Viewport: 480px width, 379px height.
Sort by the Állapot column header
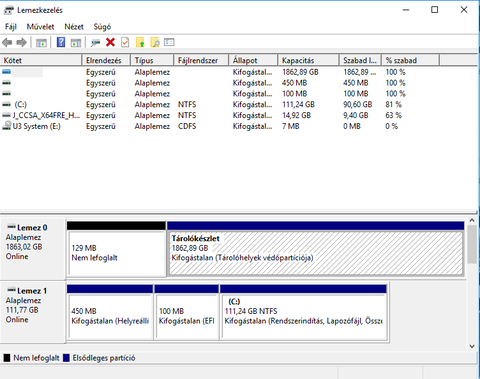pyautogui.click(x=253, y=60)
